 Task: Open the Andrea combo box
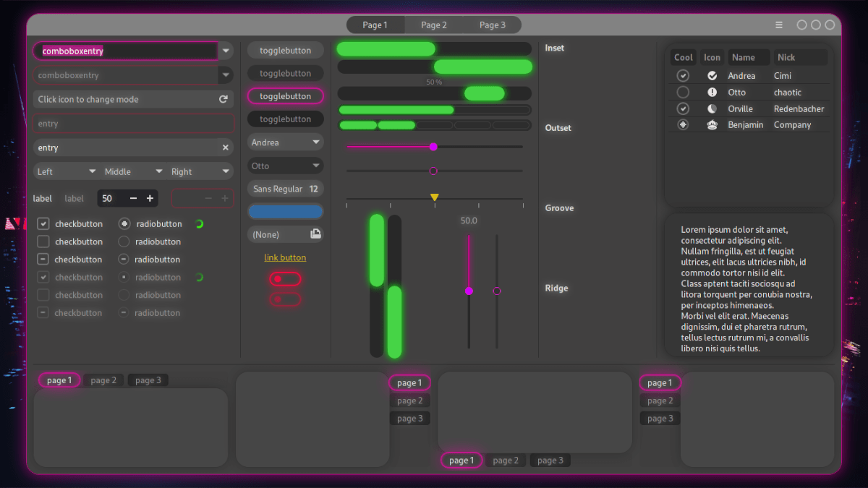tap(285, 142)
